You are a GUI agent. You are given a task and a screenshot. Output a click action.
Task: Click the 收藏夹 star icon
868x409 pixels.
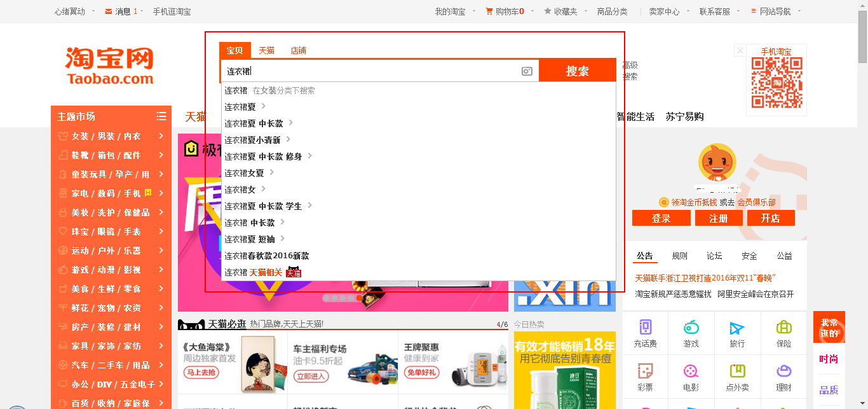point(548,11)
